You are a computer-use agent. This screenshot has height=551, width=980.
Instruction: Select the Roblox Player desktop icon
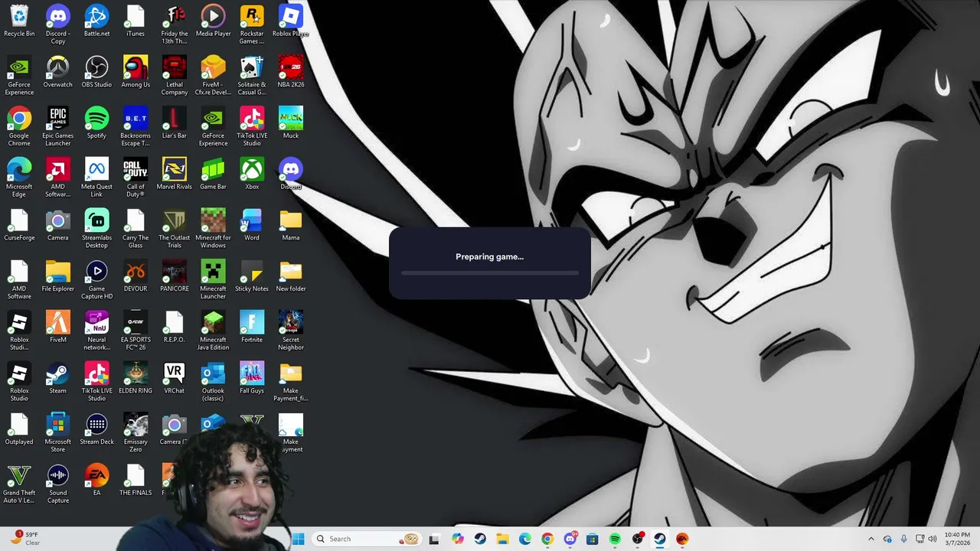click(291, 21)
